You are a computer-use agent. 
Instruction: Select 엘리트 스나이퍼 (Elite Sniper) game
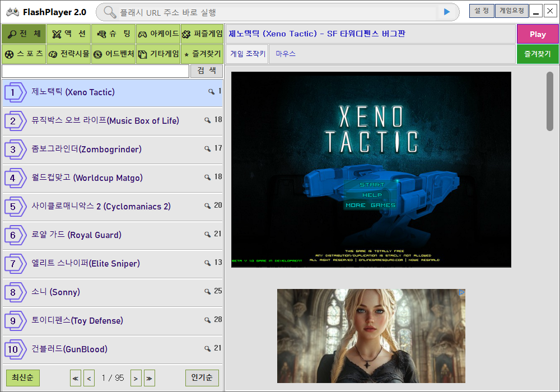[x=113, y=264]
